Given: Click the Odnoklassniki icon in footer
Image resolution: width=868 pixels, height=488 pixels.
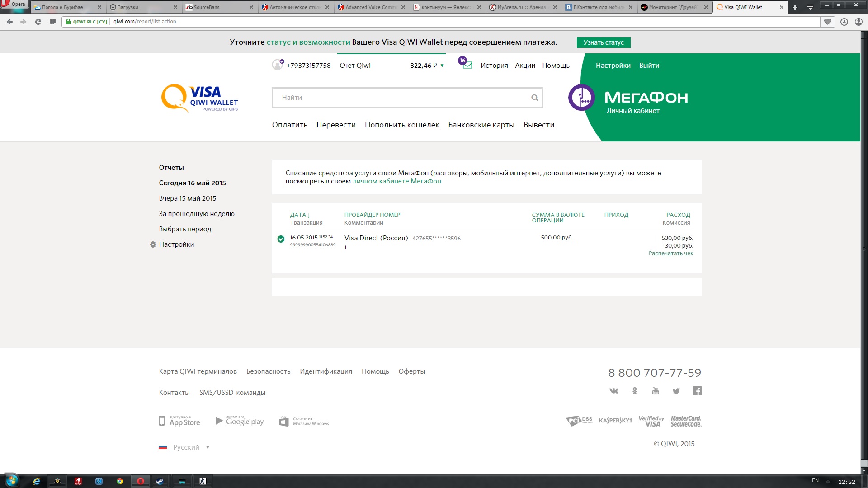Looking at the screenshot, I should 634,391.
